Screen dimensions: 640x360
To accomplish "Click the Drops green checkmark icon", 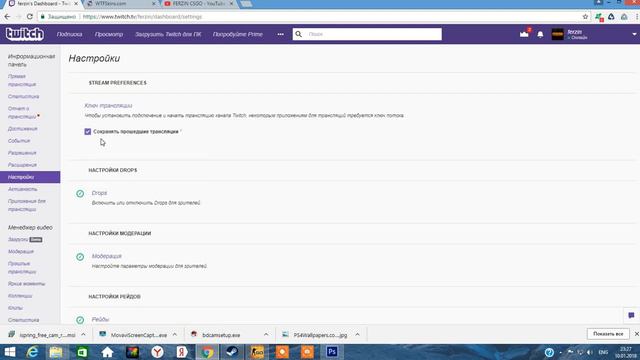I will click(80, 193).
